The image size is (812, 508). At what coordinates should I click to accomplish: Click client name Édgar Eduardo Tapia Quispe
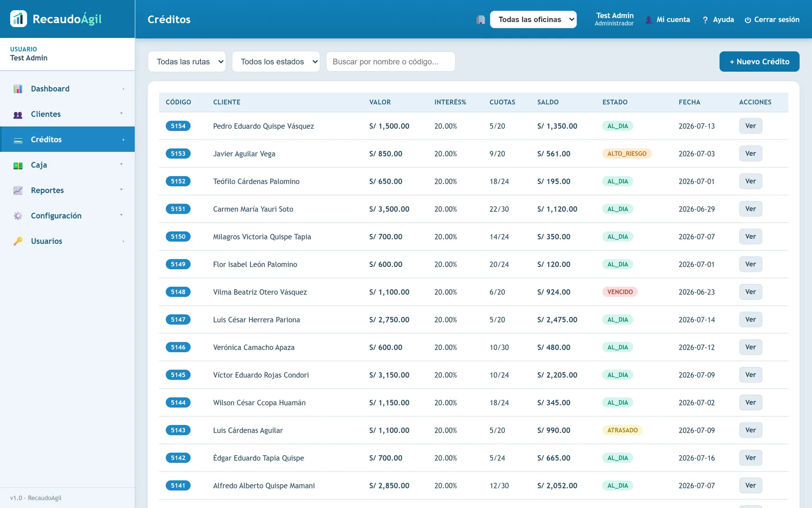point(258,458)
